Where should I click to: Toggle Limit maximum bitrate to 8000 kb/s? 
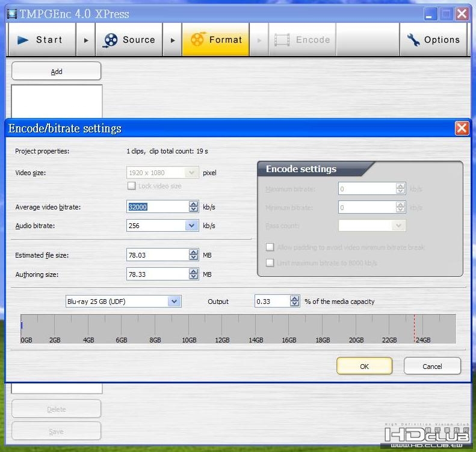(270, 262)
